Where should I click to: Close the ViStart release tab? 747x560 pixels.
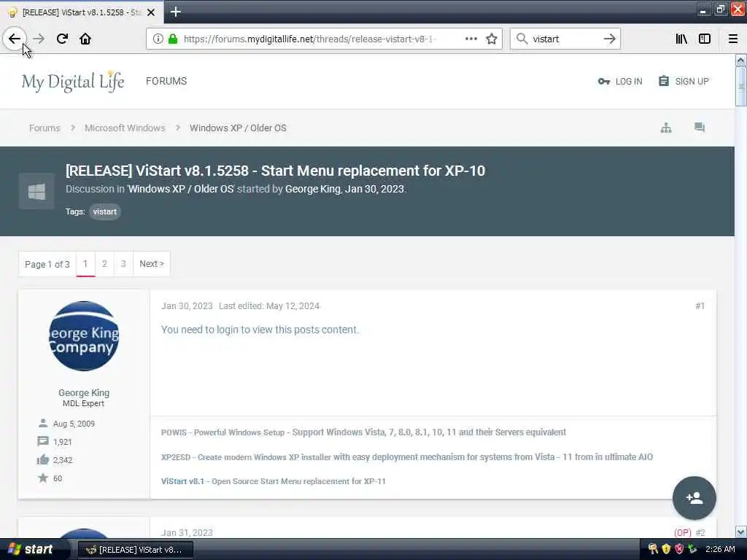(151, 12)
